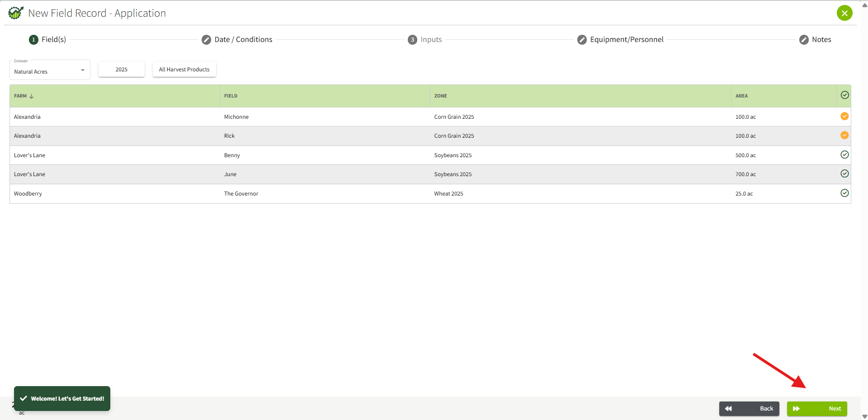The width and height of the screenshot is (868, 420).
Task: Jump to the Inputs step
Action: coord(425,40)
